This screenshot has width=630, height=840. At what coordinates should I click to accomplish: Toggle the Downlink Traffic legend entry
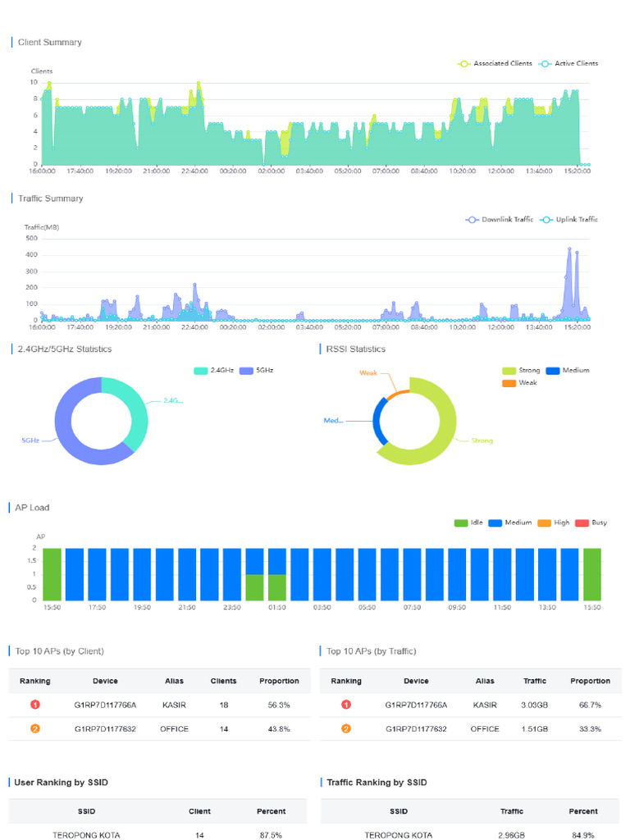[x=500, y=219]
